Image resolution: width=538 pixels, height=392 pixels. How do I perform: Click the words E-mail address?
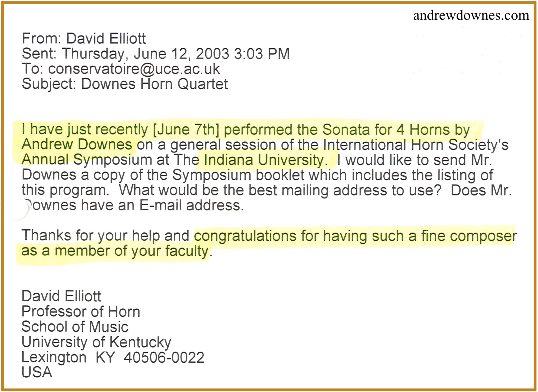[191, 205]
